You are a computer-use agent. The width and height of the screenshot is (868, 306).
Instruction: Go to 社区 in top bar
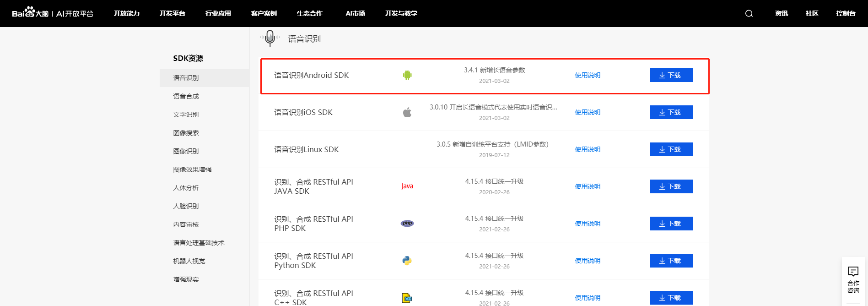tap(812, 13)
